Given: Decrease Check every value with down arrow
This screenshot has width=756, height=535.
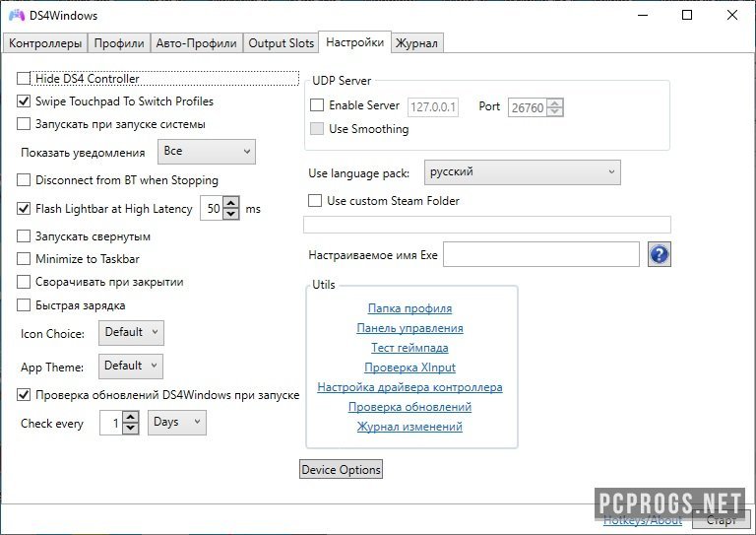Looking at the screenshot, I should pyautogui.click(x=131, y=429).
